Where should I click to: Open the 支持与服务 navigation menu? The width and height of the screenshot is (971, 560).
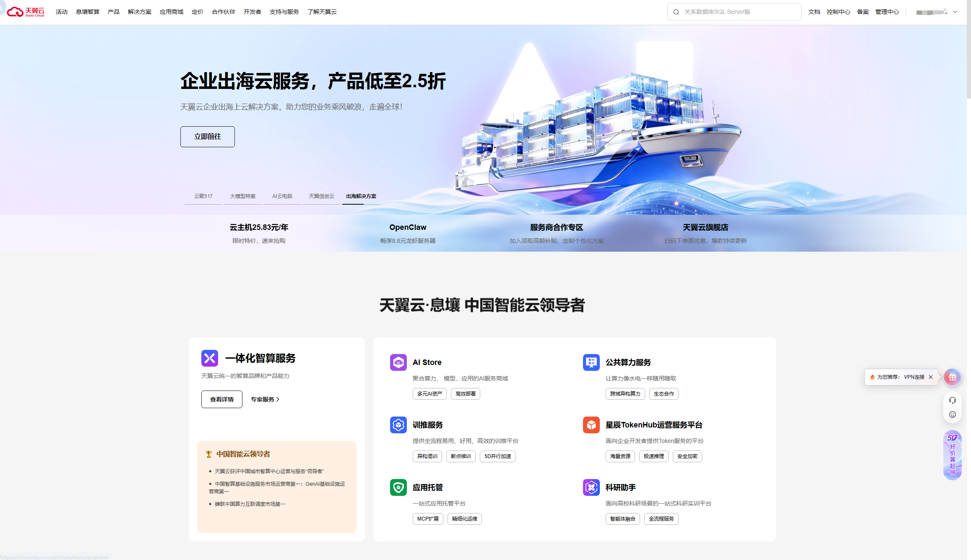pyautogui.click(x=284, y=12)
